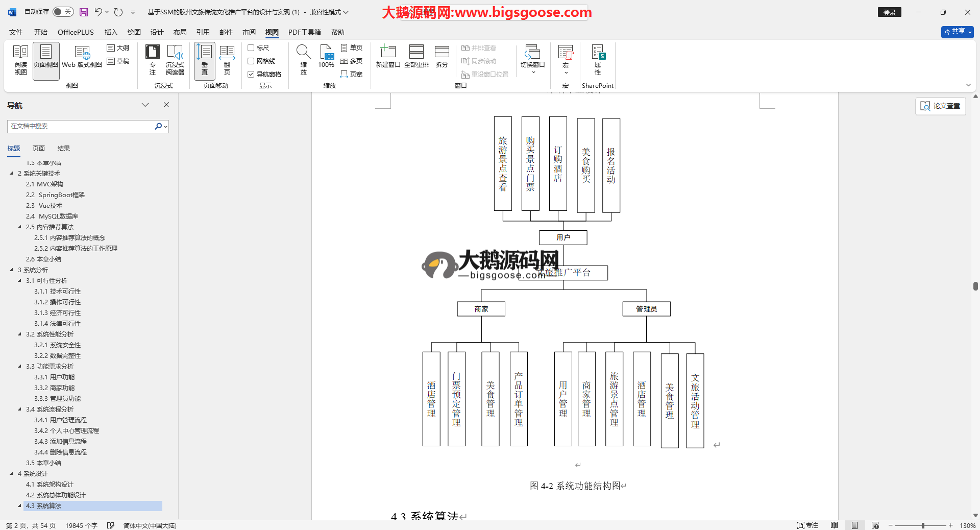
Task: Click the 共享 share button
Action: [x=957, y=32]
